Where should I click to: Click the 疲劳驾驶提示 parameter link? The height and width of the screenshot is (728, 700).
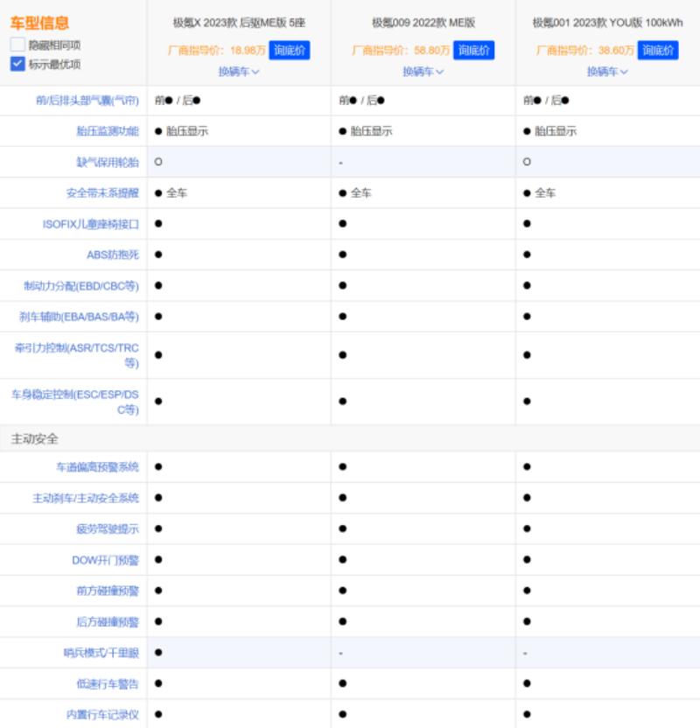[x=108, y=528]
